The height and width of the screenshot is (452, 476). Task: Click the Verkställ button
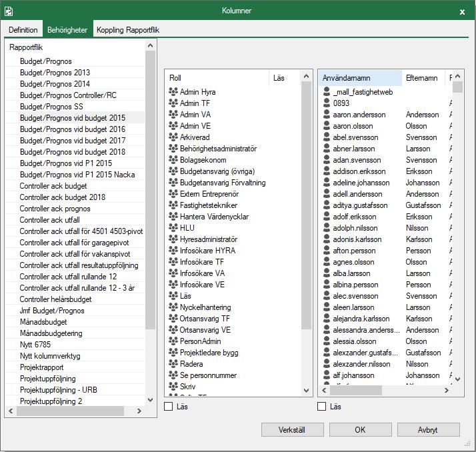(292, 429)
